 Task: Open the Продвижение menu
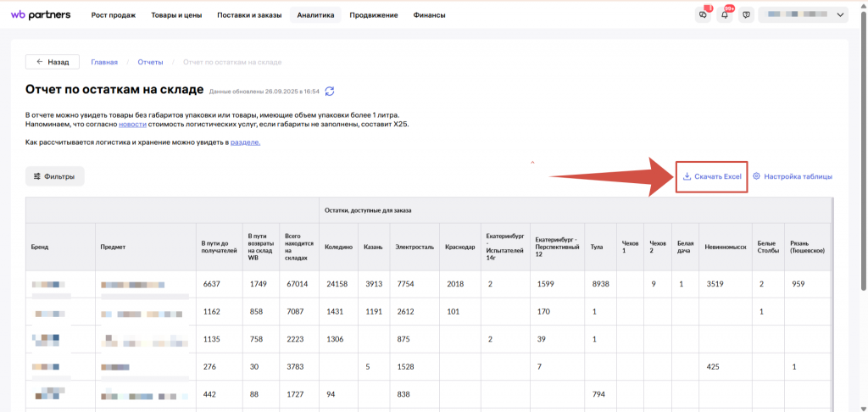point(374,15)
